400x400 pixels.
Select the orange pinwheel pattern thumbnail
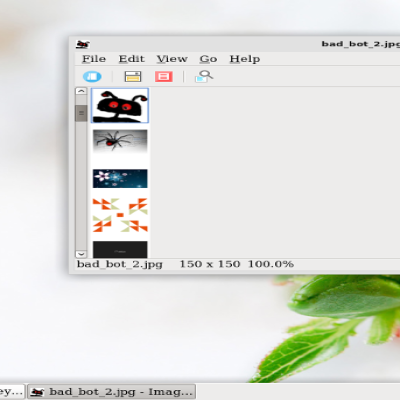pyautogui.click(x=120, y=215)
